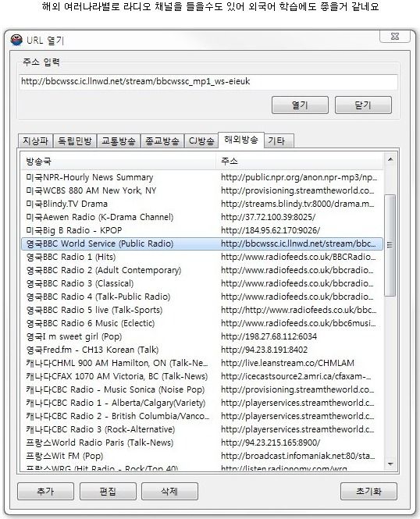Select 영국BBC World Service (Public Radio) row
Image resolution: width=420 pixels, height=519 pixels.
(202, 244)
